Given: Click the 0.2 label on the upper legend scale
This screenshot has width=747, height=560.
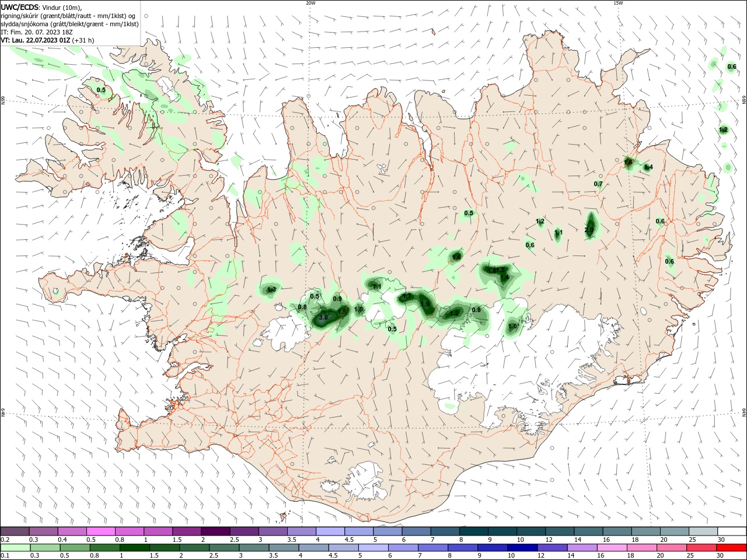Looking at the screenshot, I should pyautogui.click(x=5, y=540).
